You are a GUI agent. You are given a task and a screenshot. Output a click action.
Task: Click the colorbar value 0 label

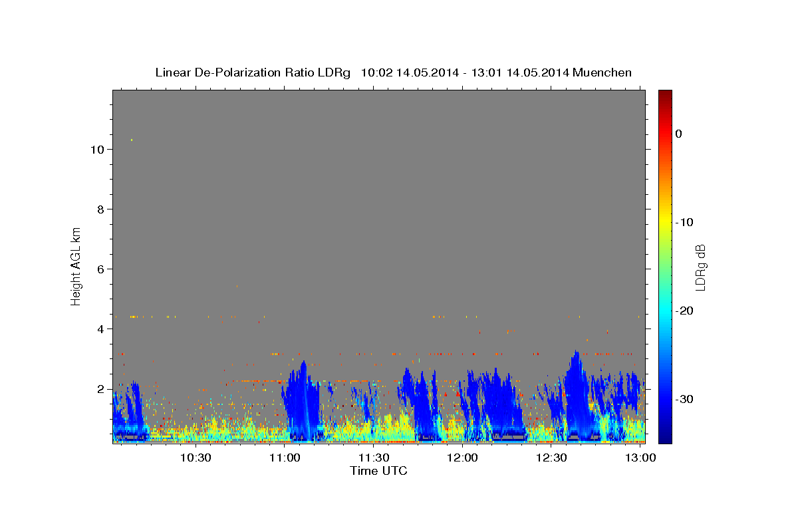point(679,134)
